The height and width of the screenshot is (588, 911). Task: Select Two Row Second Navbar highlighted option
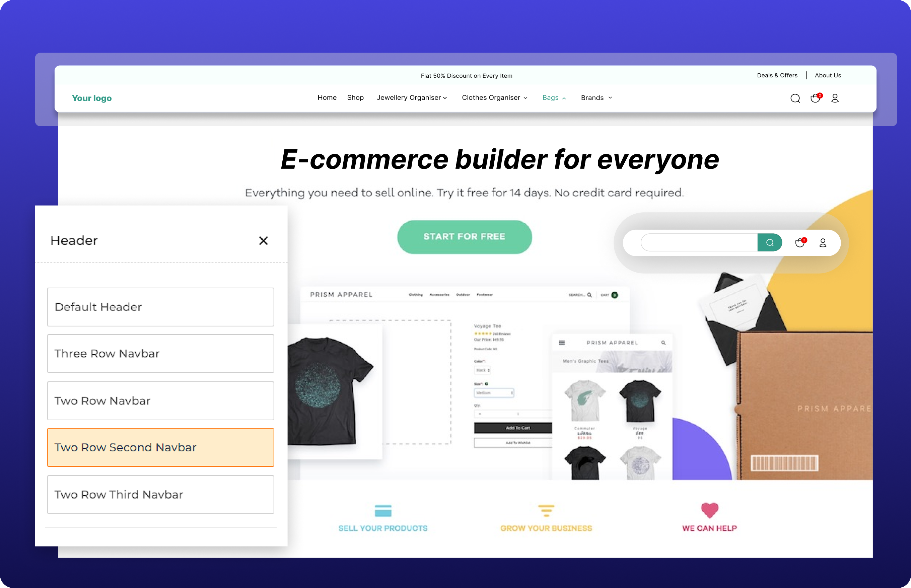pyautogui.click(x=161, y=447)
